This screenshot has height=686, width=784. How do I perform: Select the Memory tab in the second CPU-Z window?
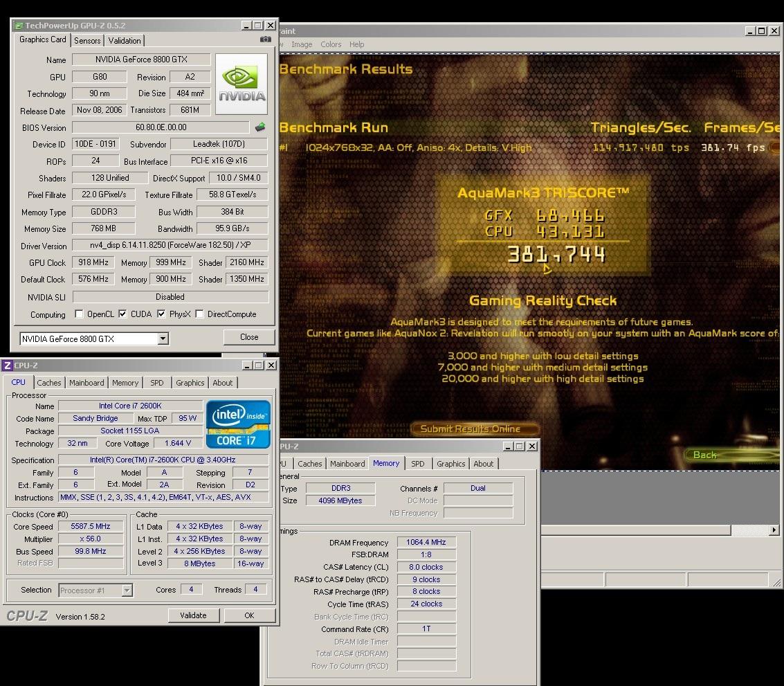[386, 463]
